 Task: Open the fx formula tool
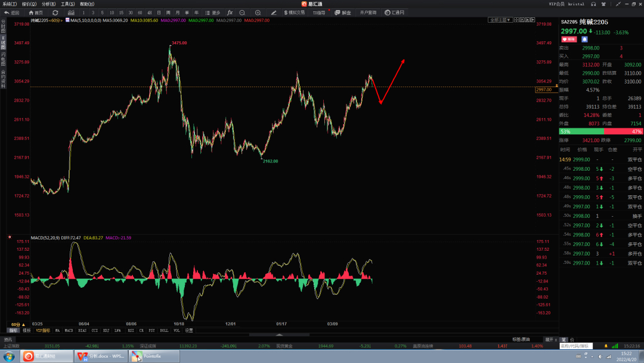click(x=230, y=13)
